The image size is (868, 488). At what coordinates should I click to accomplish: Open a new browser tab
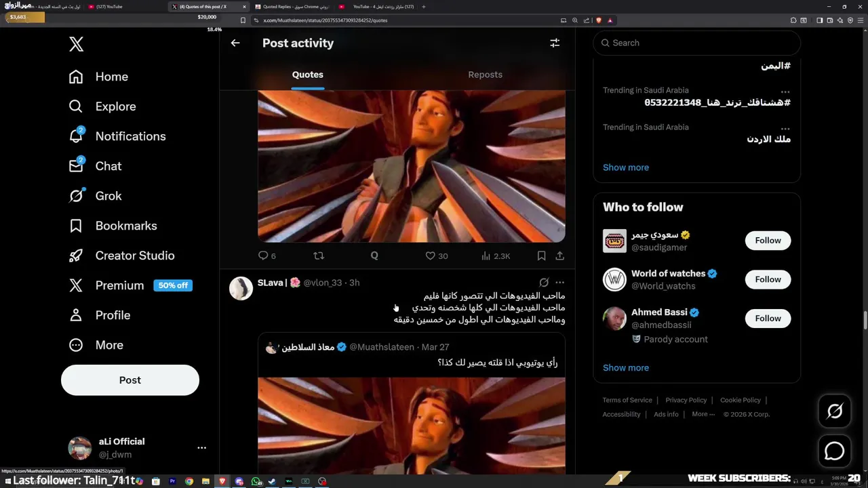[x=424, y=7]
